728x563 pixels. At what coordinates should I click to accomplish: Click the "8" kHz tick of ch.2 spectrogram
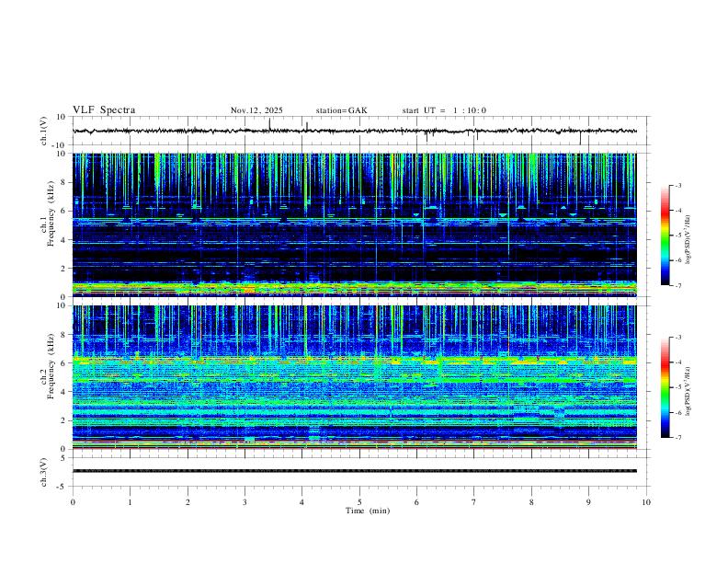tap(63, 335)
